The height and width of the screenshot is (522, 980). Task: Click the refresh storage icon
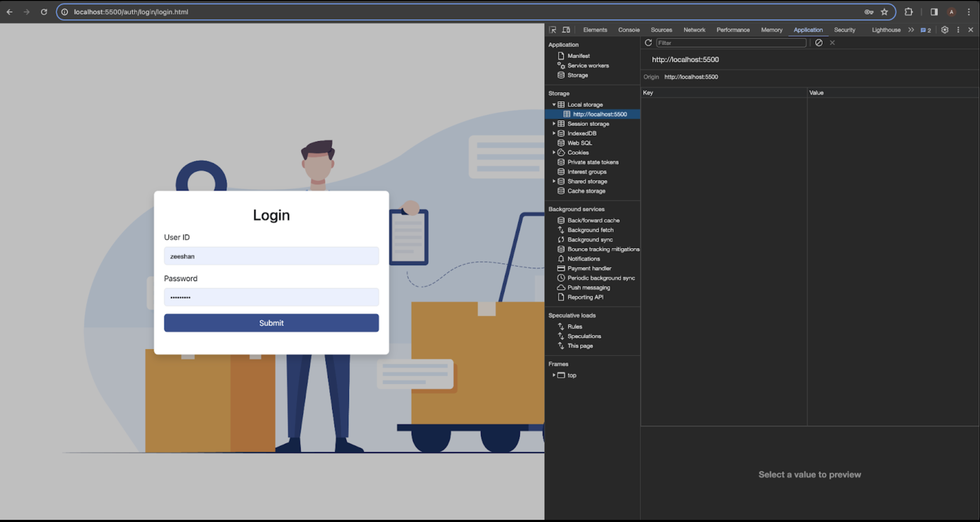coord(648,43)
